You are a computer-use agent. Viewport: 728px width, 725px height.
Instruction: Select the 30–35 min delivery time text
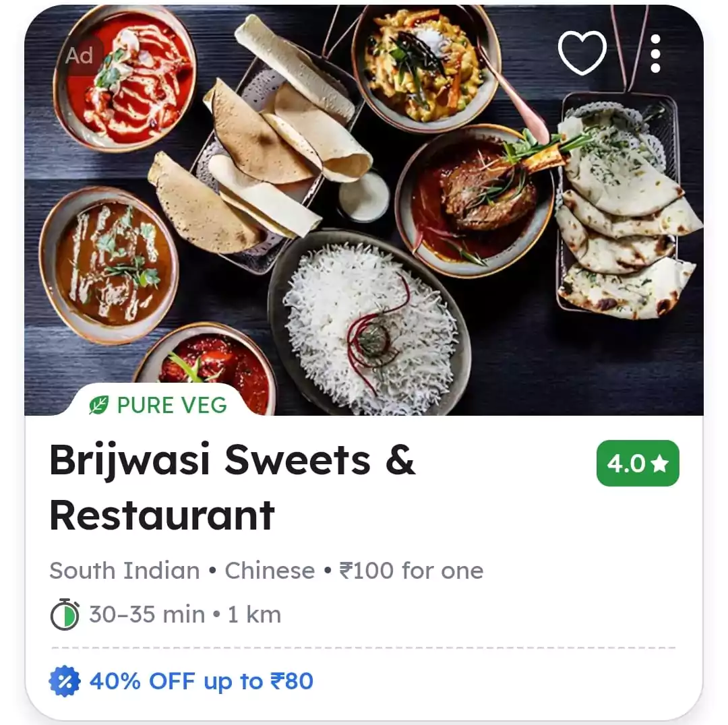[147, 614]
